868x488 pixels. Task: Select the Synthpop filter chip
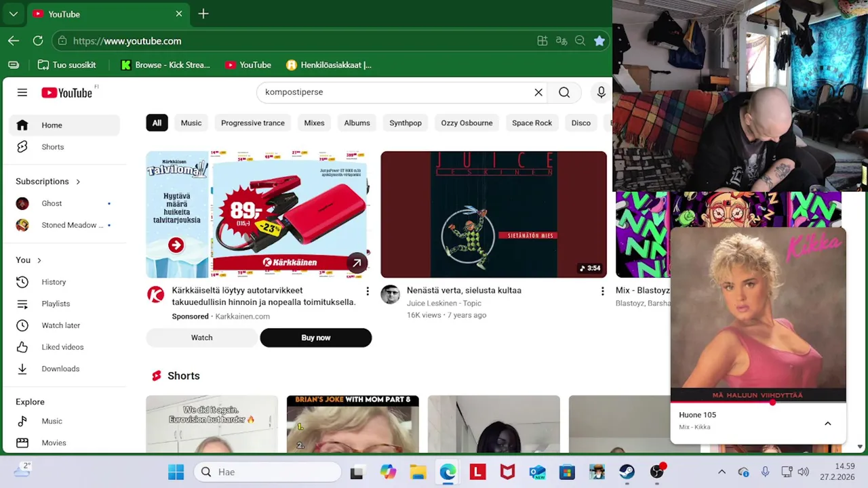[406, 123]
